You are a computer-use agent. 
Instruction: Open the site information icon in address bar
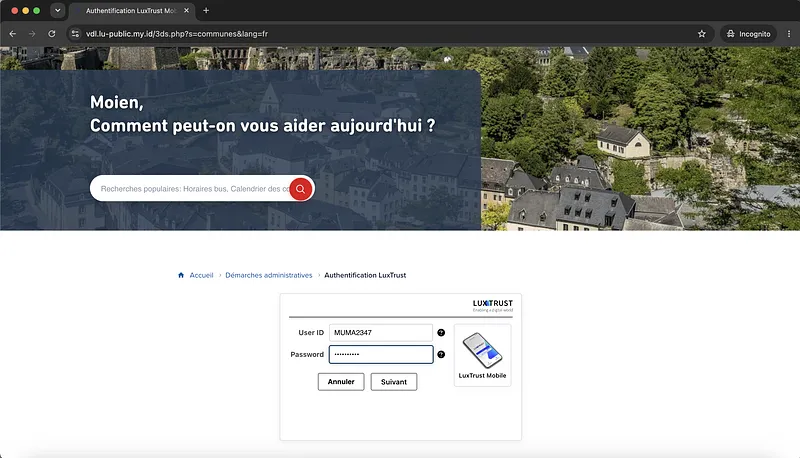point(75,34)
